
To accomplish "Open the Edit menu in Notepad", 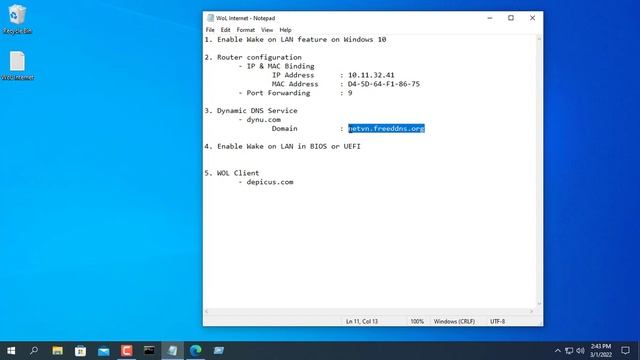I will click(x=225, y=30).
